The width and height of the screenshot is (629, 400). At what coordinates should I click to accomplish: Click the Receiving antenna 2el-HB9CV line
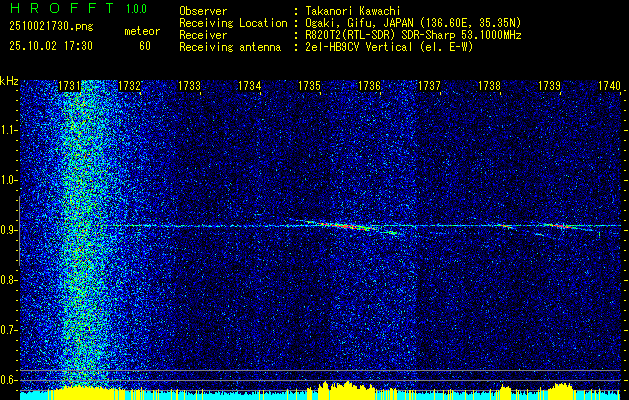[389, 47]
